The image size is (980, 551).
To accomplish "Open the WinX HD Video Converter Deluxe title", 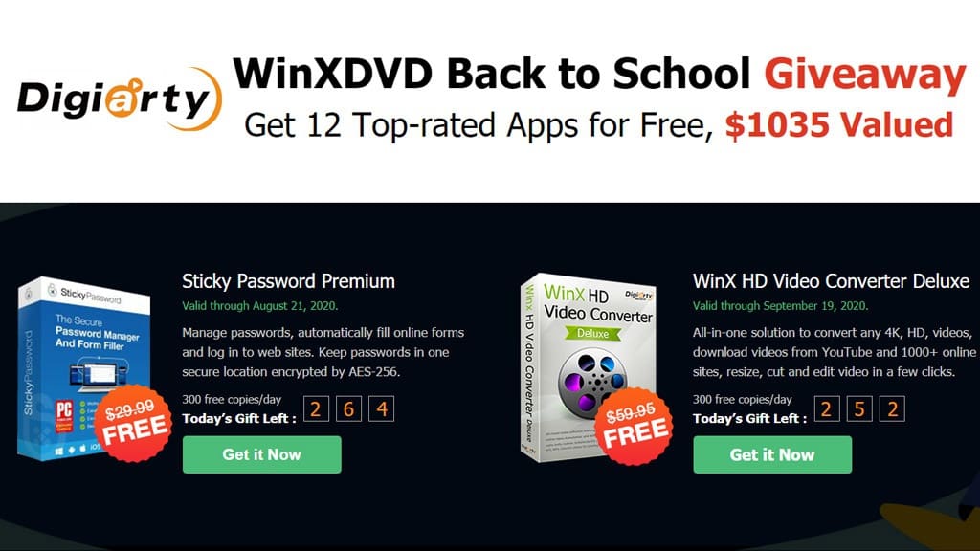I will [831, 281].
